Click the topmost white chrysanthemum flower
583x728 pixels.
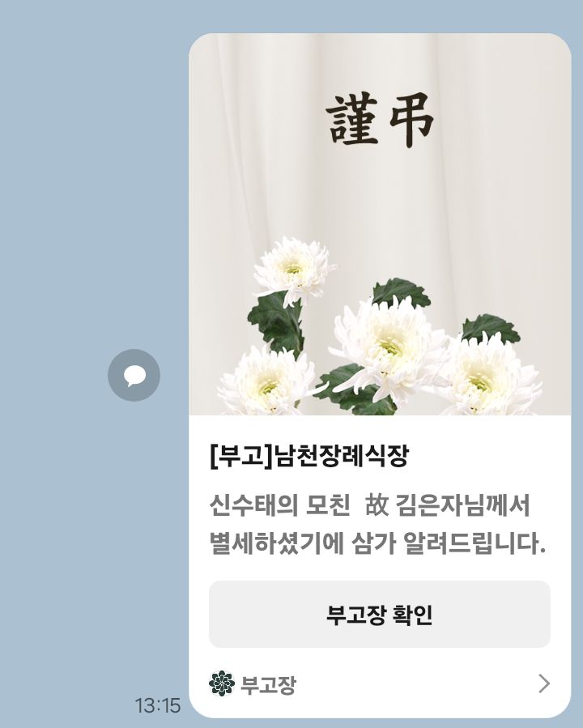(x=293, y=270)
